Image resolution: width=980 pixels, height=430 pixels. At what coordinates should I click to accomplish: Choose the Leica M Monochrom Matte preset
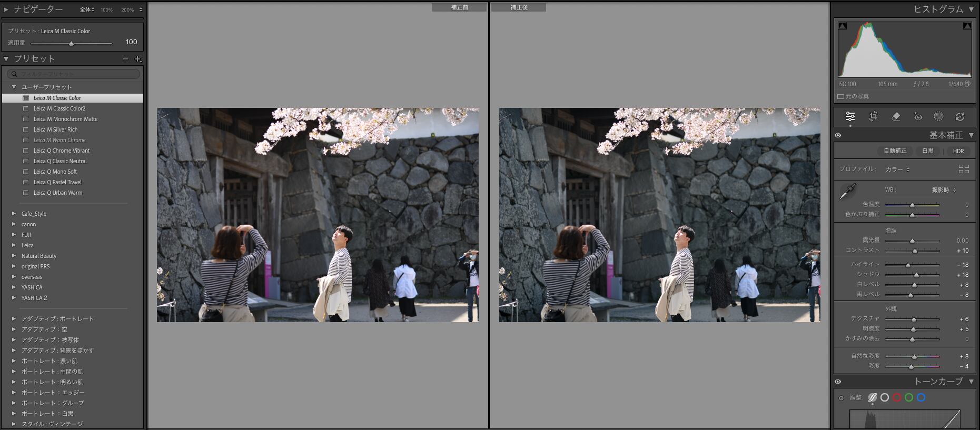coord(65,119)
